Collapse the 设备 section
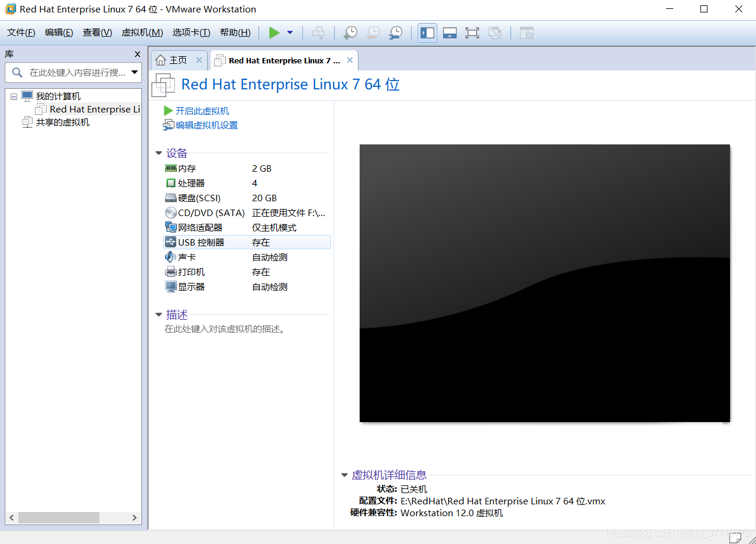The image size is (756, 544). (x=159, y=153)
